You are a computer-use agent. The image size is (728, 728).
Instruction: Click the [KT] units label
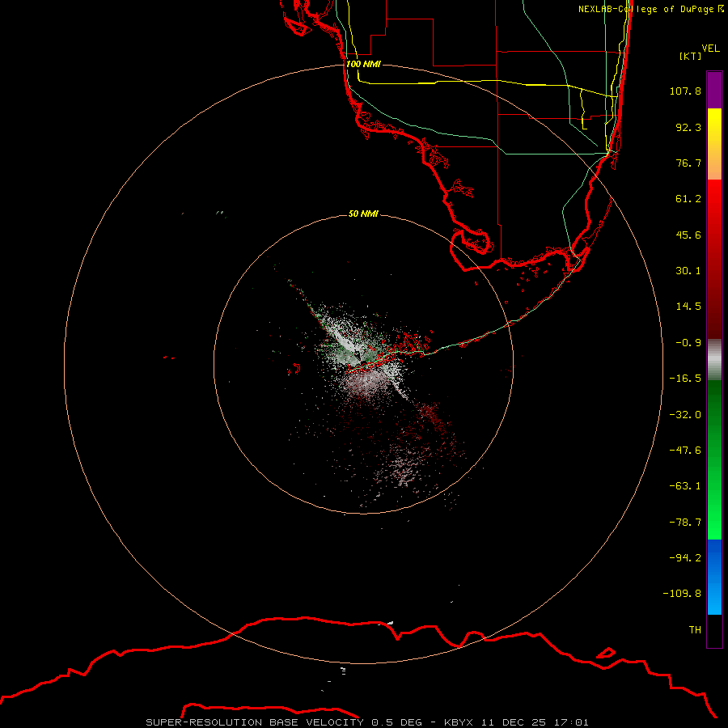[x=691, y=56]
